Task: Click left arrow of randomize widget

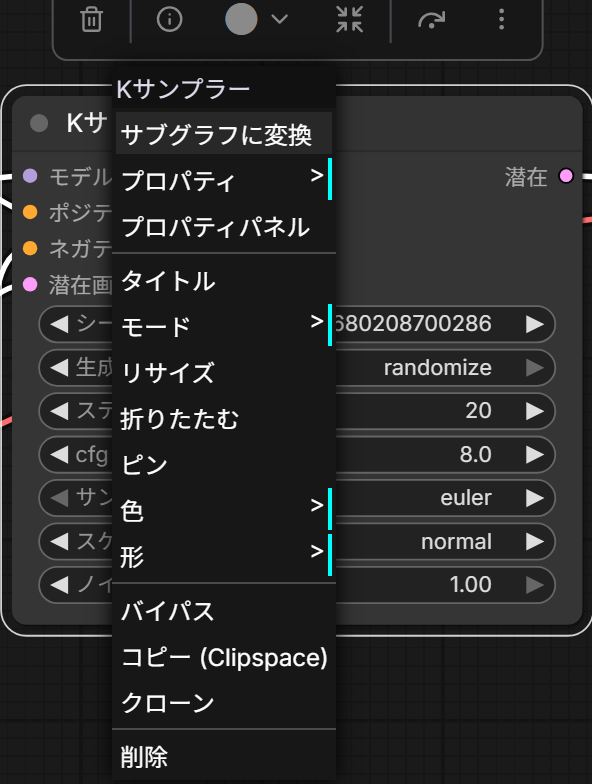Action: 60,368
